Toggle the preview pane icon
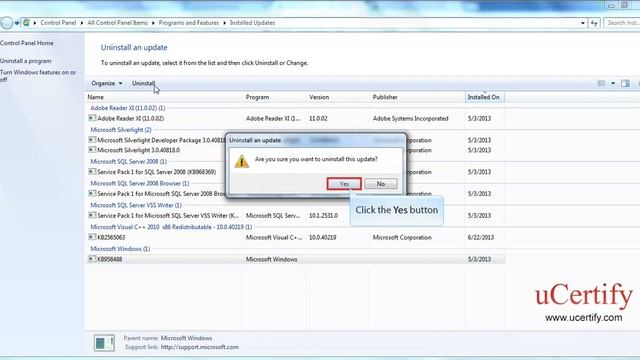The image size is (640, 360). point(625,83)
